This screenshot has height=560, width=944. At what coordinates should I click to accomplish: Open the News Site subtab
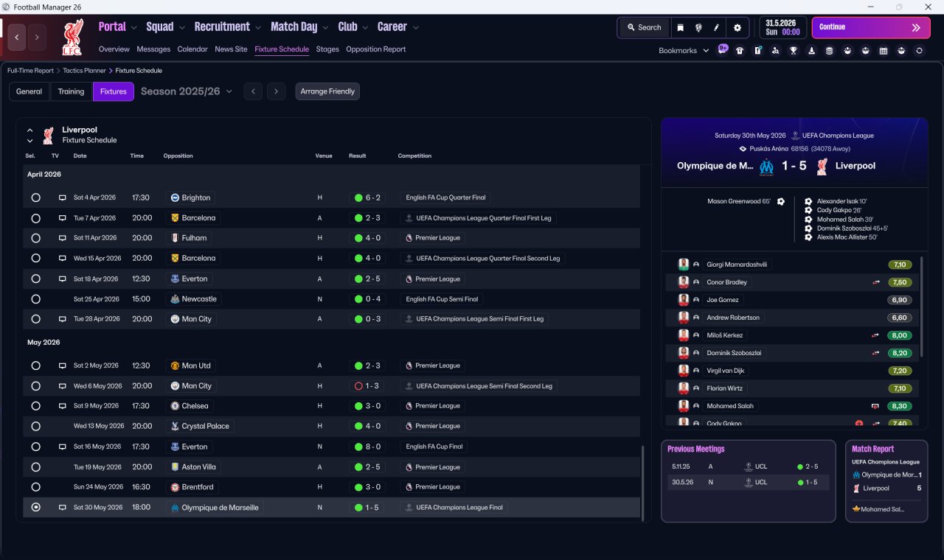pyautogui.click(x=231, y=49)
